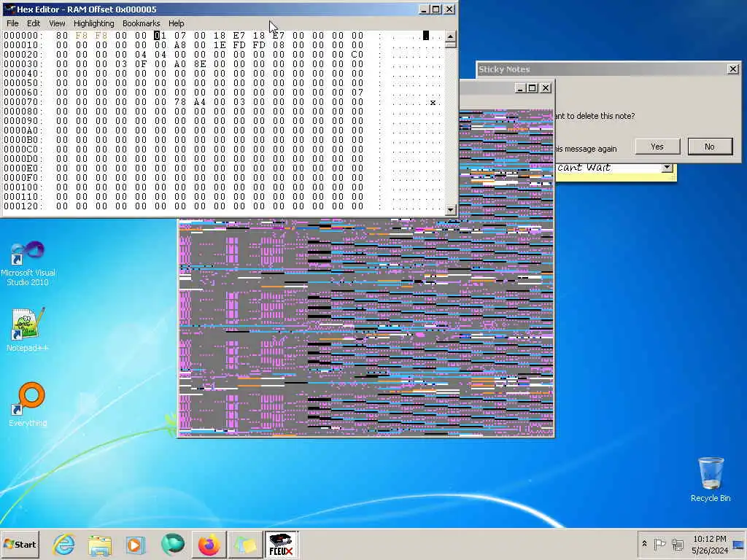Open the Start menu
Image resolution: width=747 pixels, height=560 pixels.
coord(20,544)
